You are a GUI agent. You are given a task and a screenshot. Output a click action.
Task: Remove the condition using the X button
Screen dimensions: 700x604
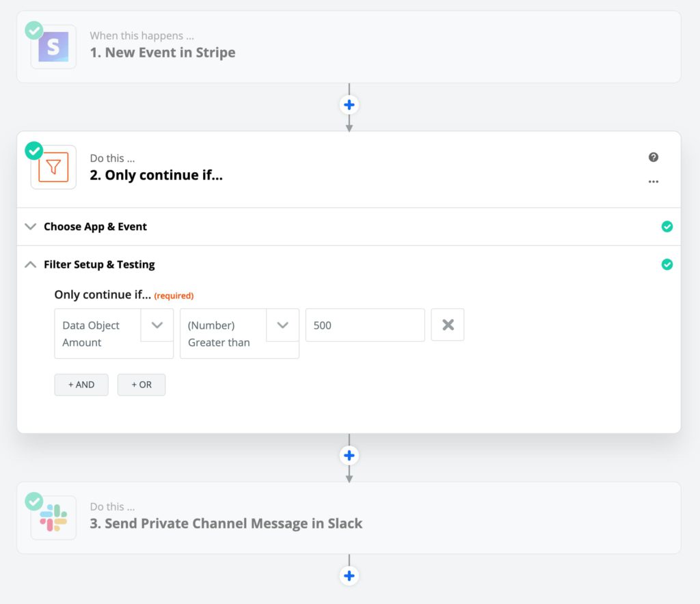pyautogui.click(x=448, y=325)
